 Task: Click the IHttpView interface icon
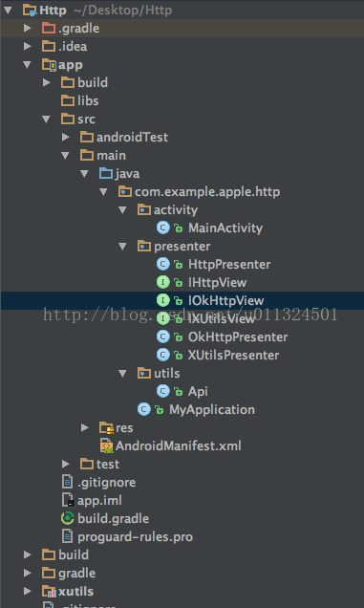tap(163, 282)
